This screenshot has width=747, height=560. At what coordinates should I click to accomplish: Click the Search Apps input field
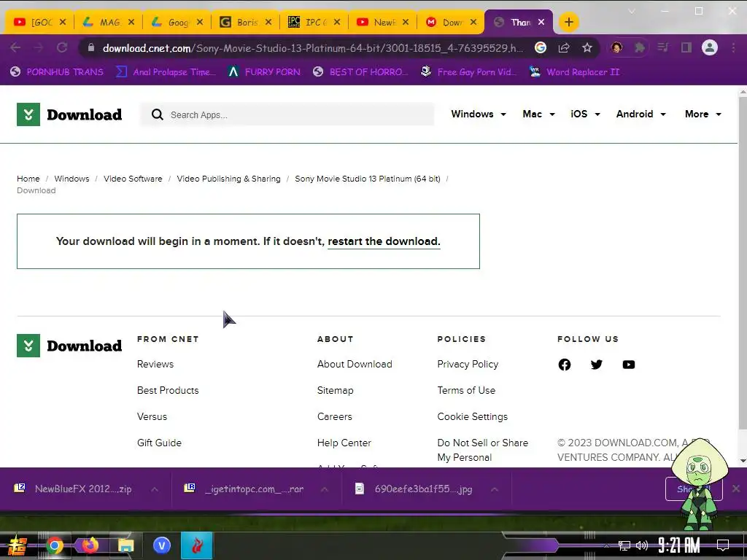(x=287, y=114)
